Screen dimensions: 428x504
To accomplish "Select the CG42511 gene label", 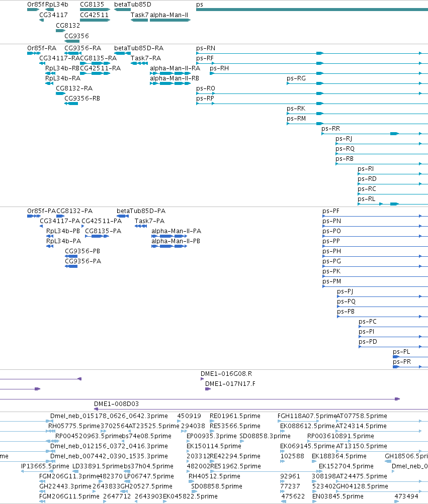I will tap(94, 15).
